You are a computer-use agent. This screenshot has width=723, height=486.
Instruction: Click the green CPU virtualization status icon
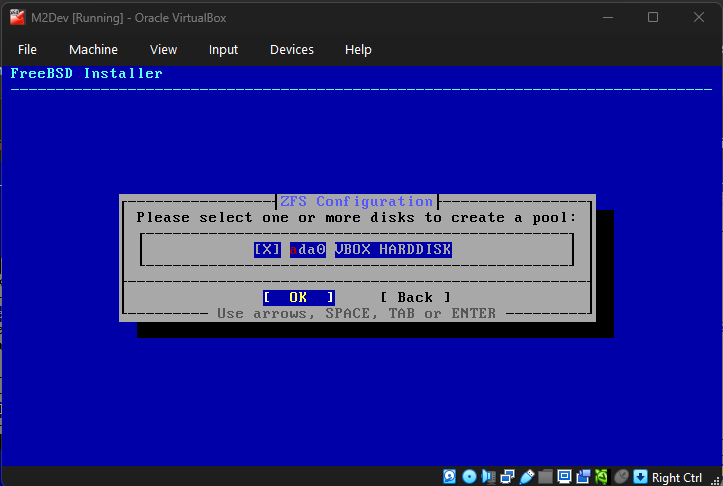coord(602,476)
